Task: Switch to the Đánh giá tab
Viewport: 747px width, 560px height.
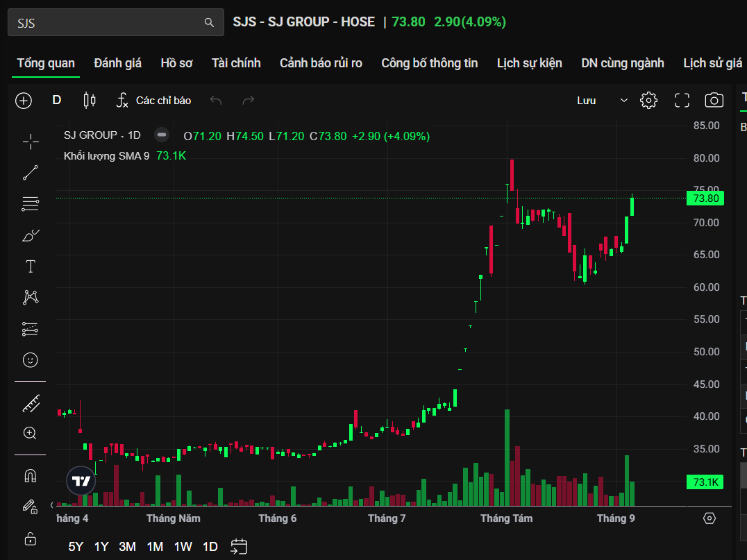Action: (117, 63)
